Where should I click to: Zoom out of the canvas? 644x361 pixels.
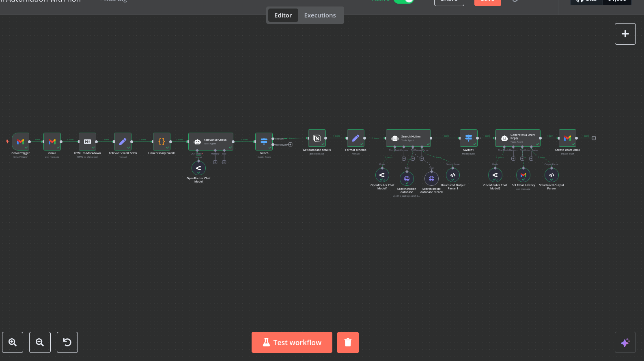[40, 342]
